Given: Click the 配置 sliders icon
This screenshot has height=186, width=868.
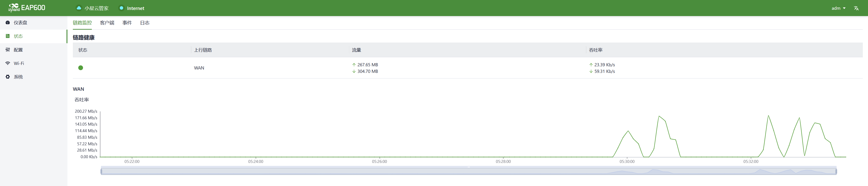Looking at the screenshot, I should [x=8, y=50].
